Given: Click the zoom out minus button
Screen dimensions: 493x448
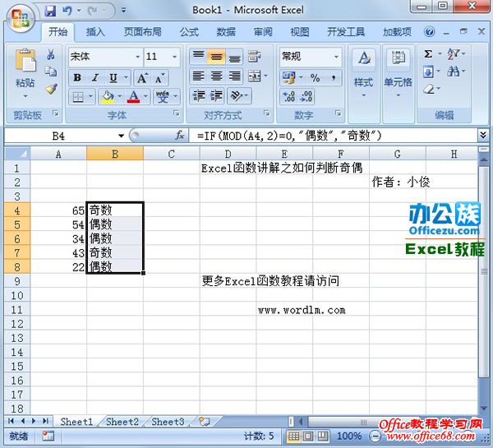Looking at the screenshot, I should [x=375, y=436].
